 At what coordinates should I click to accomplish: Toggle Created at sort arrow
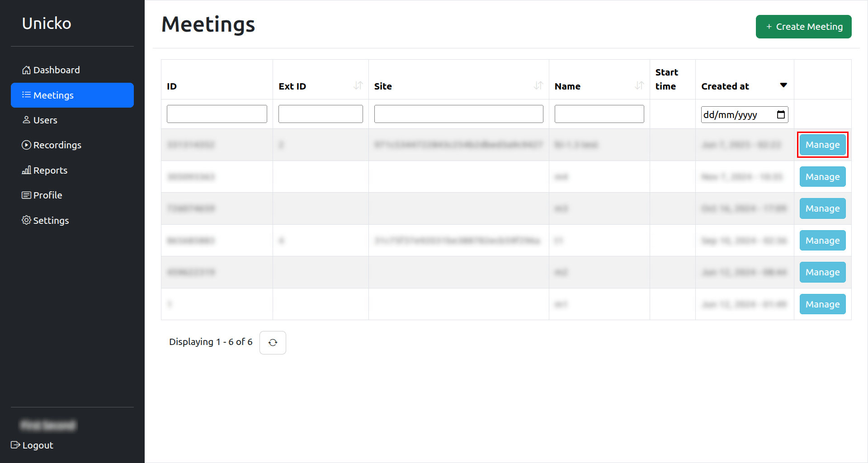click(x=783, y=85)
